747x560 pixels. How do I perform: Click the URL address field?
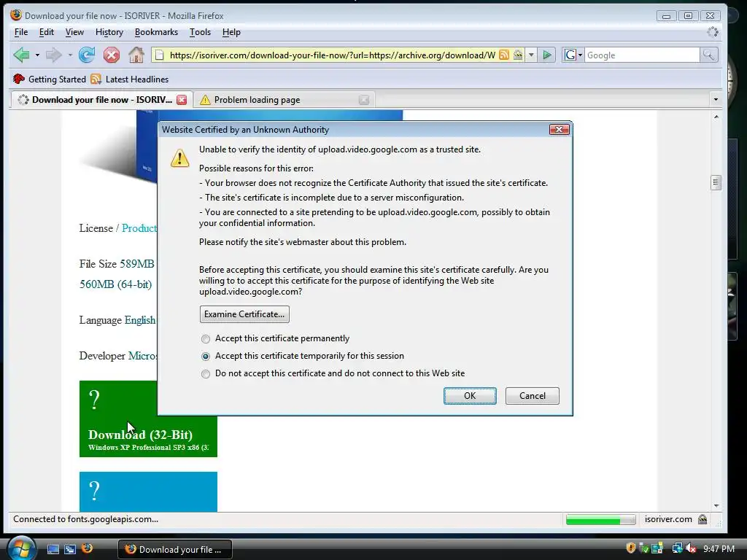click(332, 55)
